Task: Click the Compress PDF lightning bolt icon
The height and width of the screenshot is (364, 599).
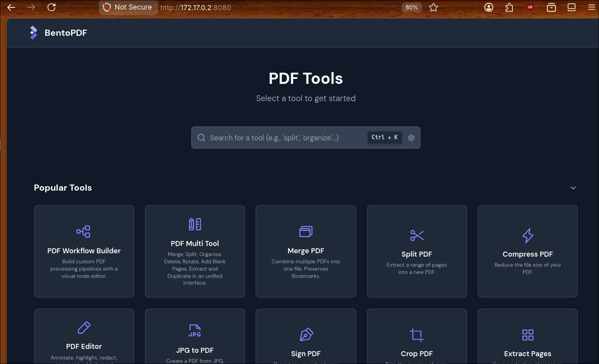Action: (x=527, y=235)
